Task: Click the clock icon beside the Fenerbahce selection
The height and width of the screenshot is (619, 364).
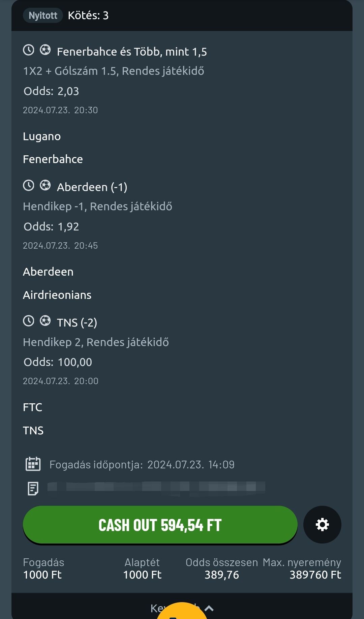Action: 29,50
